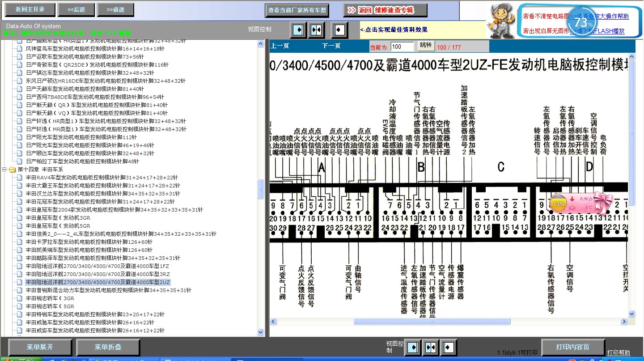Click the tree panel scrollbar up arrow
Image resolution: width=644 pixels, height=361 pixels.
pos(261,43)
